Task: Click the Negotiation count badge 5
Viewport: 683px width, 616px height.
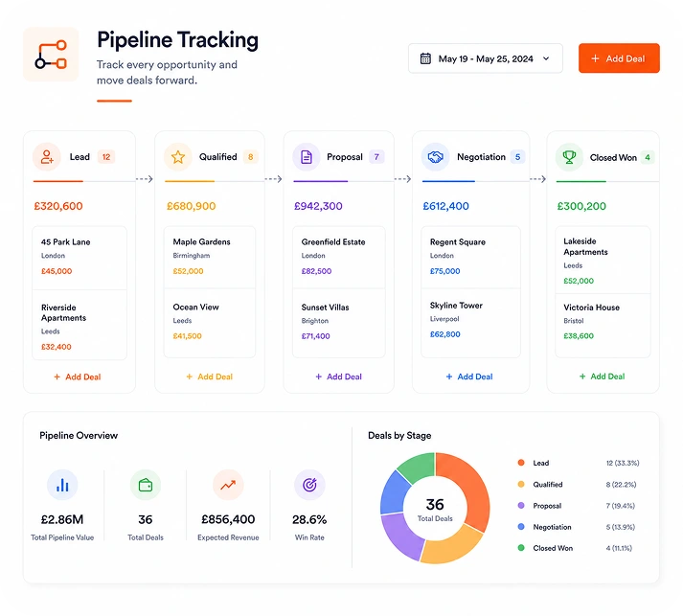Action: [x=517, y=157]
